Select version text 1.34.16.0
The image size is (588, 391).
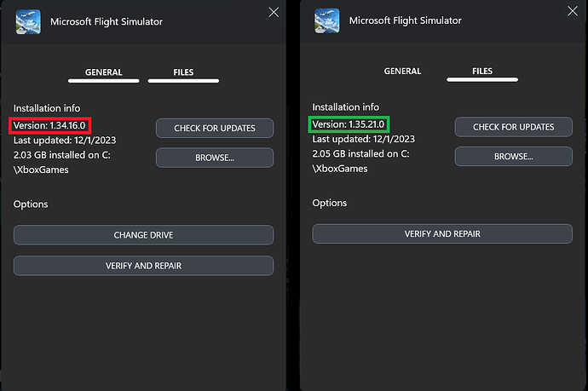tap(49, 125)
